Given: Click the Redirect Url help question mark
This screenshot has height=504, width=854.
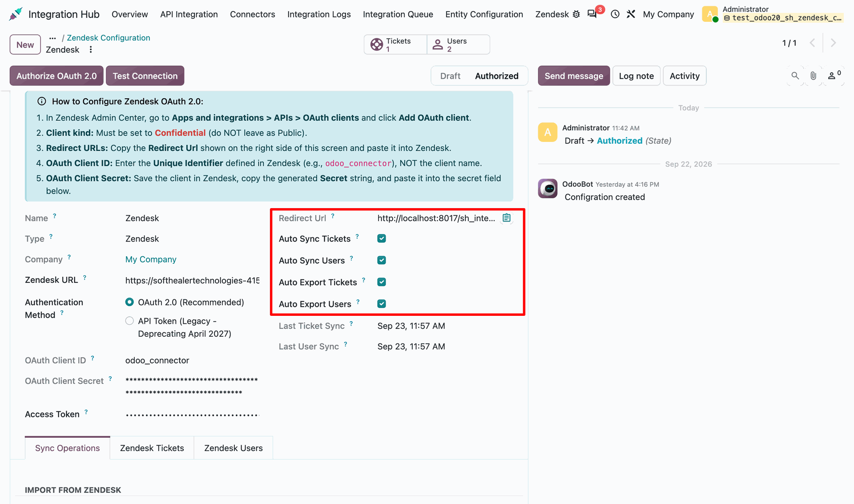Looking at the screenshot, I should (333, 216).
